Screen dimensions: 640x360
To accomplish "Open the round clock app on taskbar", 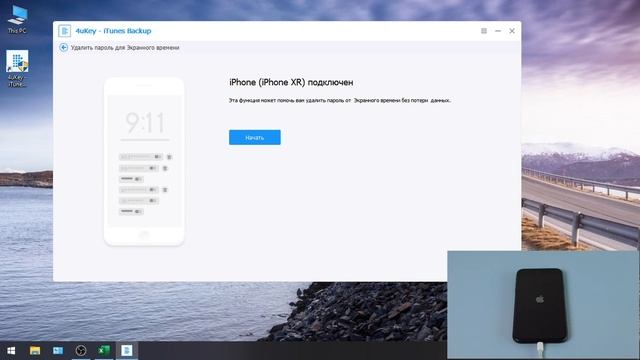I will (81, 351).
